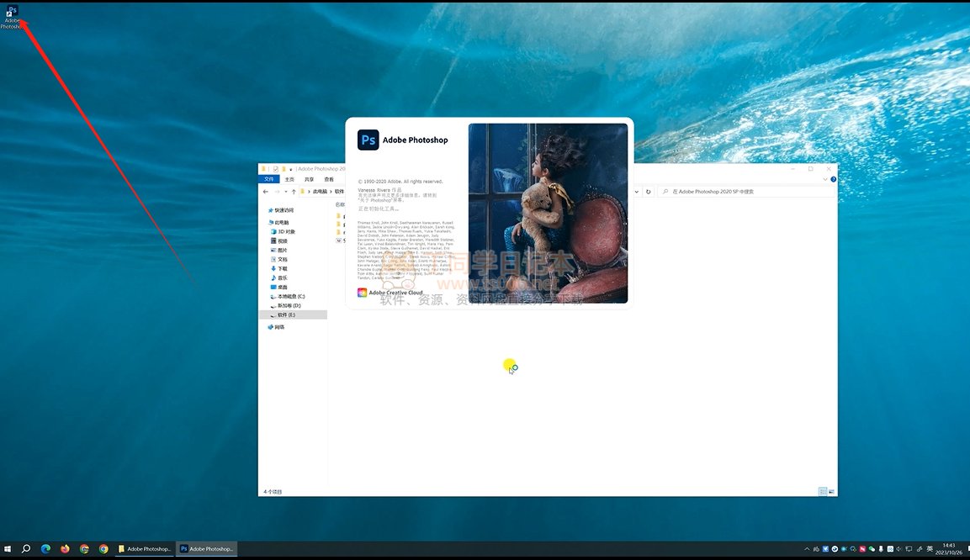The width and height of the screenshot is (970, 560).
Task: Select 本地磁盘 (C:) in navigation pane
Action: [291, 296]
